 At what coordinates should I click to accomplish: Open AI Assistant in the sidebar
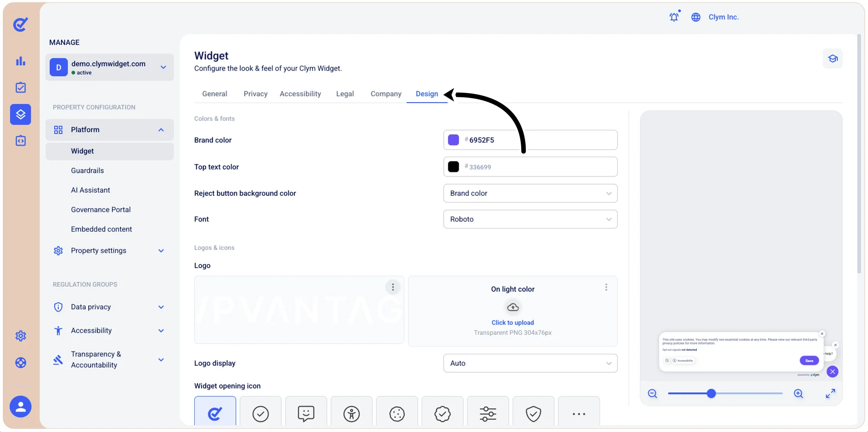(x=91, y=190)
